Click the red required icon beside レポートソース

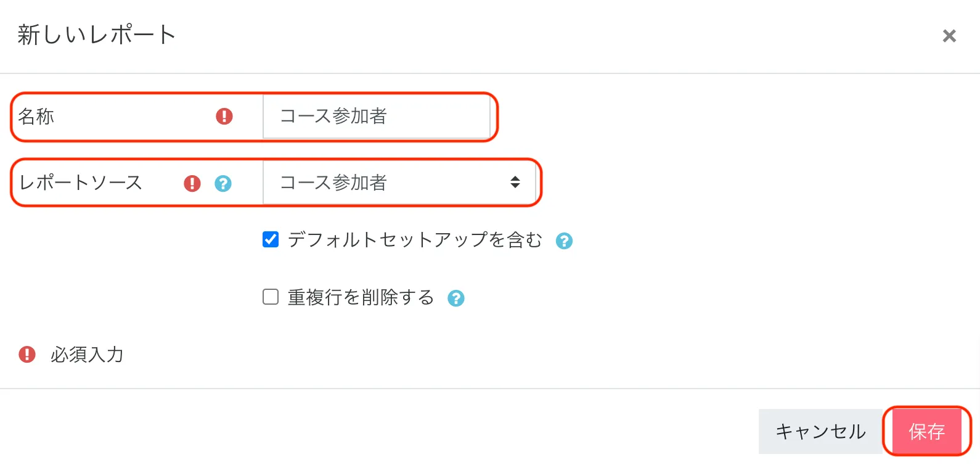point(192,183)
